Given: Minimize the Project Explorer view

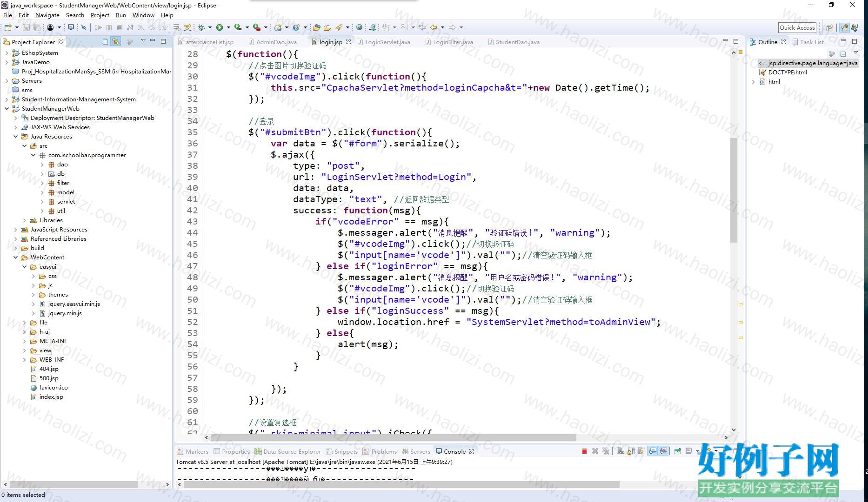Looking at the screenshot, I should [153, 41].
